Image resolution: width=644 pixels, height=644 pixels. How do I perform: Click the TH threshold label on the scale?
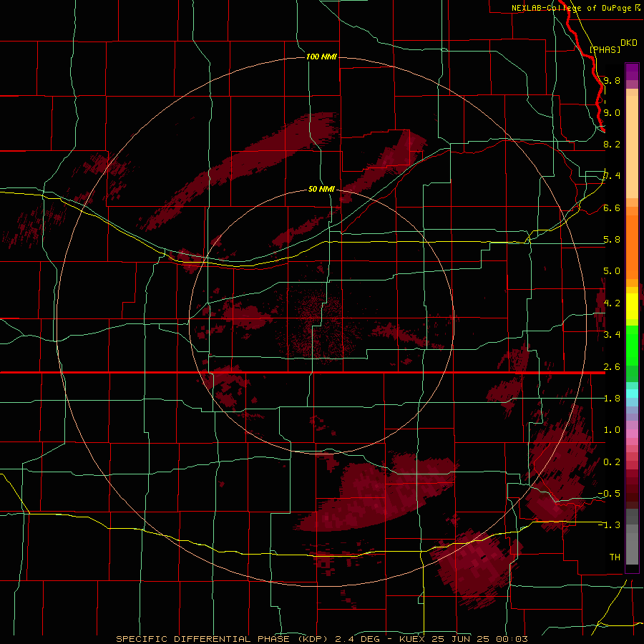point(615,557)
